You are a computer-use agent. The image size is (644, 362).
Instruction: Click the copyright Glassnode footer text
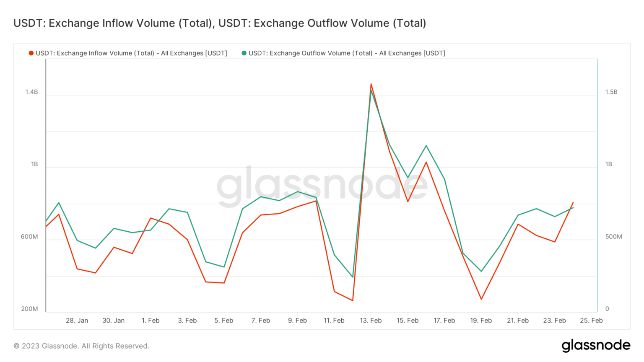(x=81, y=346)
